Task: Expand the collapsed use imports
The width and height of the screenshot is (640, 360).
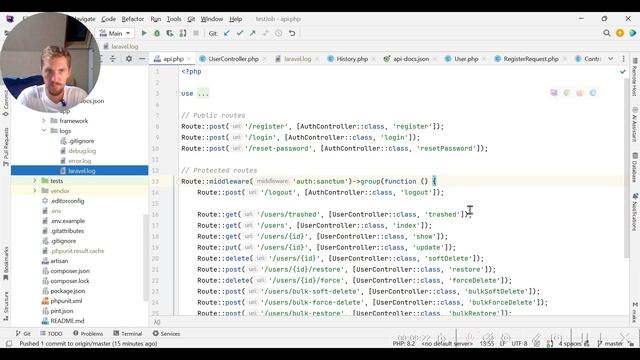Action: point(203,93)
